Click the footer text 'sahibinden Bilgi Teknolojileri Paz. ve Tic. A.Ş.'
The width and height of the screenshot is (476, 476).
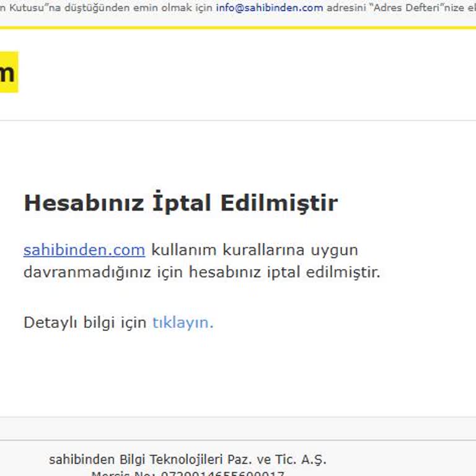[x=188, y=460]
